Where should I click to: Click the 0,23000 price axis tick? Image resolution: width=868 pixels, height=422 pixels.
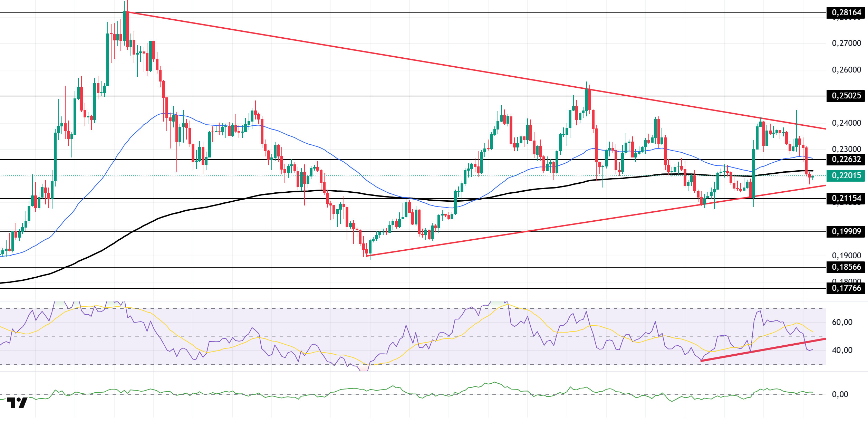coord(846,149)
